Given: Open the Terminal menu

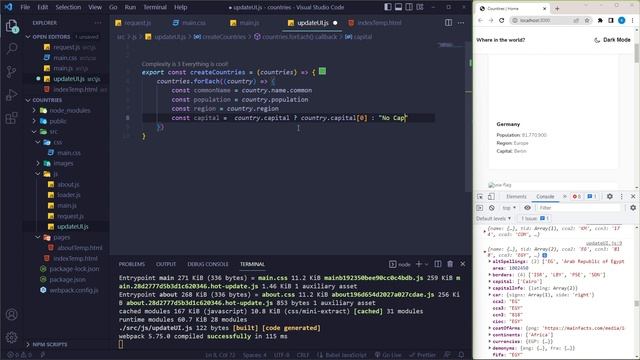Looking at the screenshot, I should 155,7.
